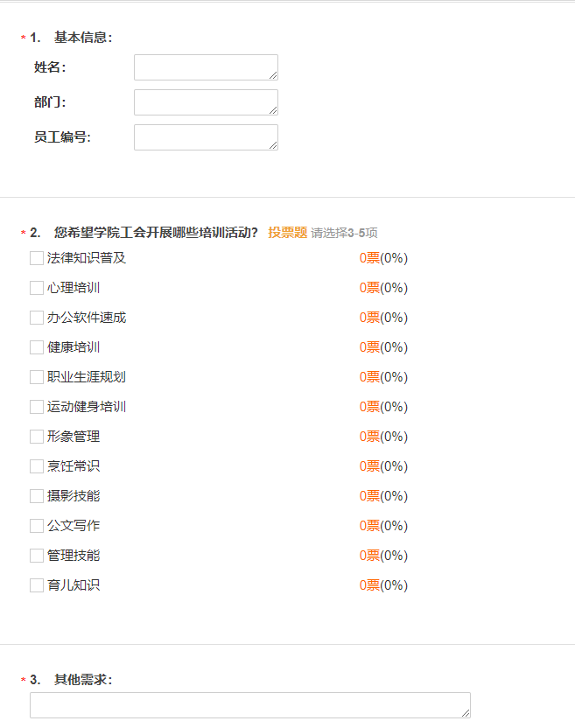The width and height of the screenshot is (575, 728).
Task: Click the 姓名 input field
Action: (206, 67)
